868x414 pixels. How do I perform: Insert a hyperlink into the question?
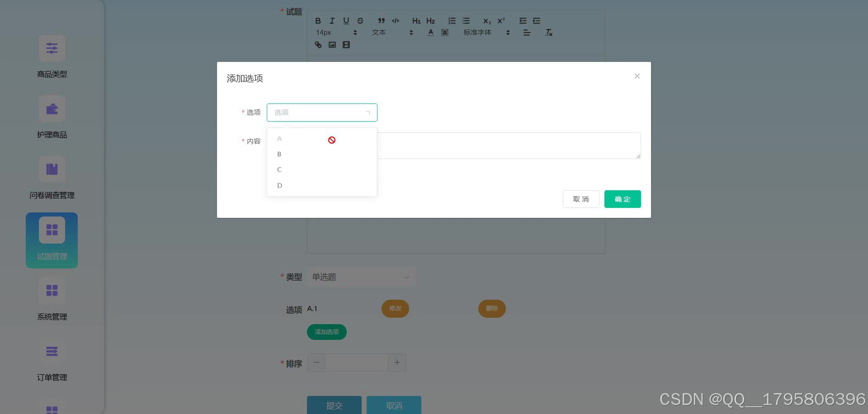(318, 45)
